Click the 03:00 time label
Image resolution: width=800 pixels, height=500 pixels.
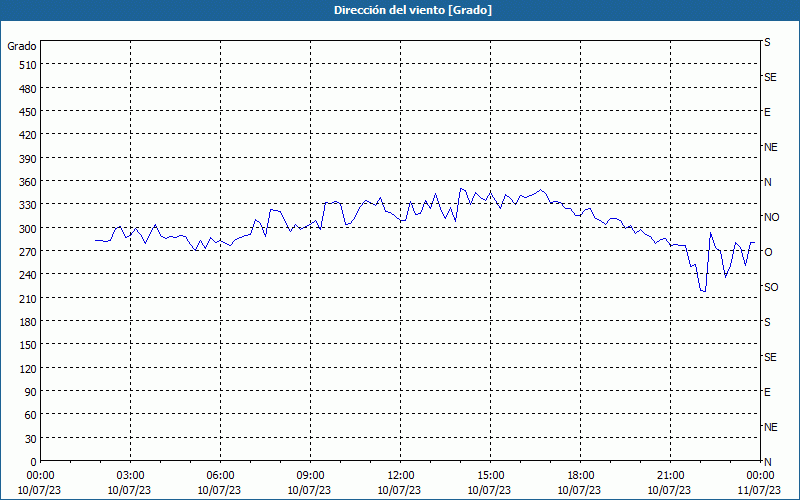click(130, 476)
